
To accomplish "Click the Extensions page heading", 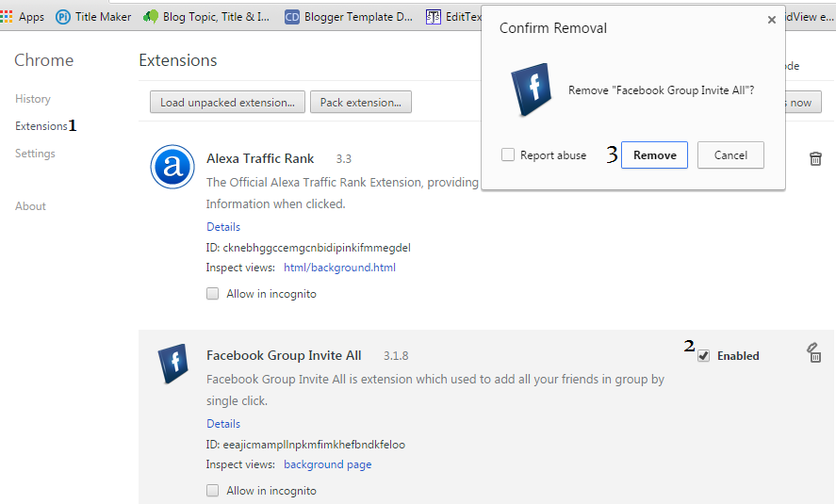I will (x=178, y=60).
